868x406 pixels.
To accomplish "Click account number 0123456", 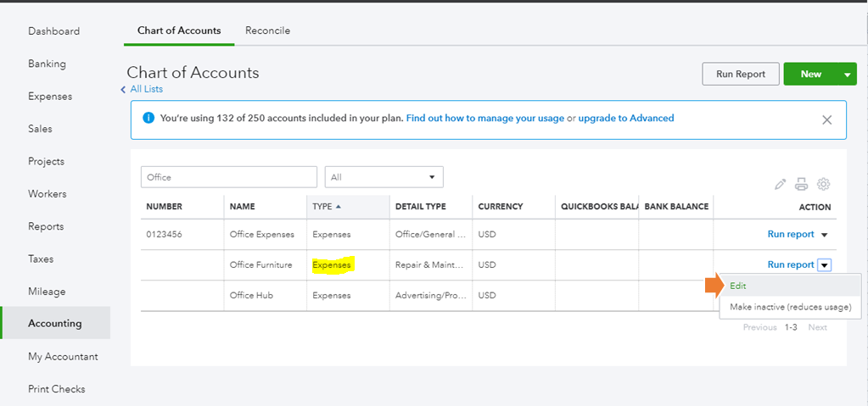I will click(x=164, y=235).
